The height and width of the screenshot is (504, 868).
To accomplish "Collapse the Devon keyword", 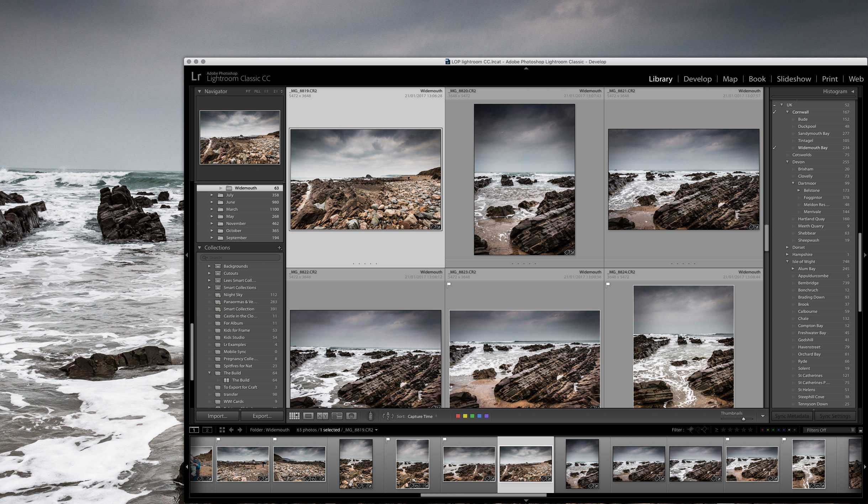I will point(787,162).
